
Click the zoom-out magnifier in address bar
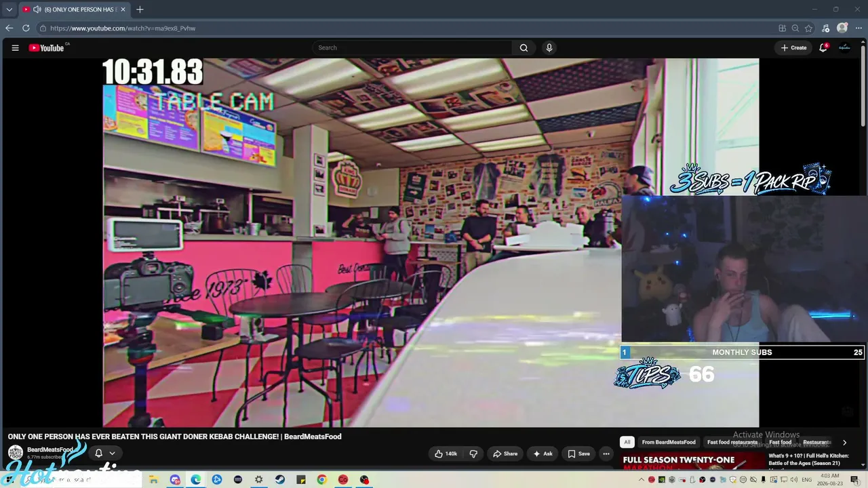795,28
